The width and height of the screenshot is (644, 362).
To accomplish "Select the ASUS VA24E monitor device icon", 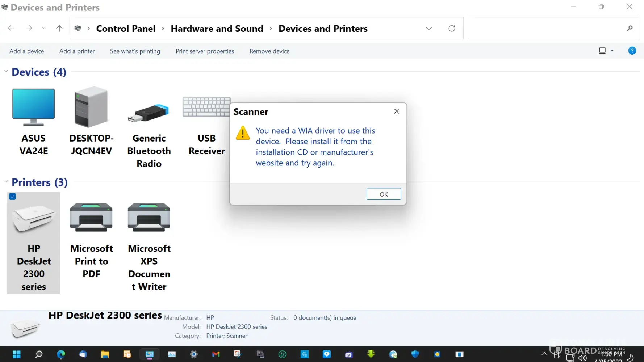I will (33, 108).
